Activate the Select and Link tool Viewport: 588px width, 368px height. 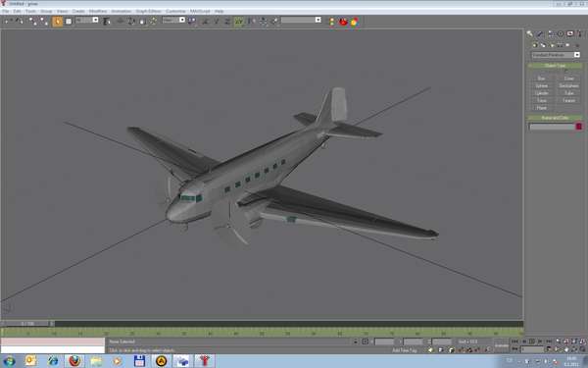click(33, 21)
